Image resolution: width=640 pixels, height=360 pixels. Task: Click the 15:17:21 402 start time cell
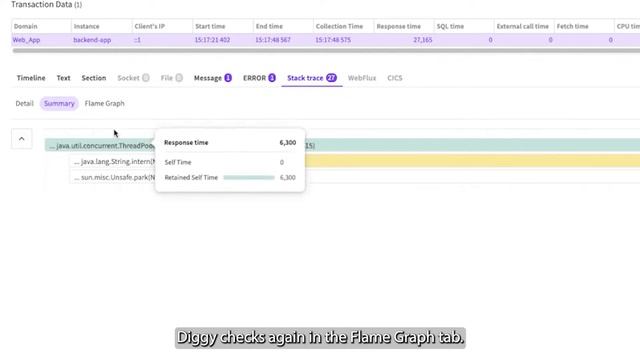pyautogui.click(x=212, y=40)
